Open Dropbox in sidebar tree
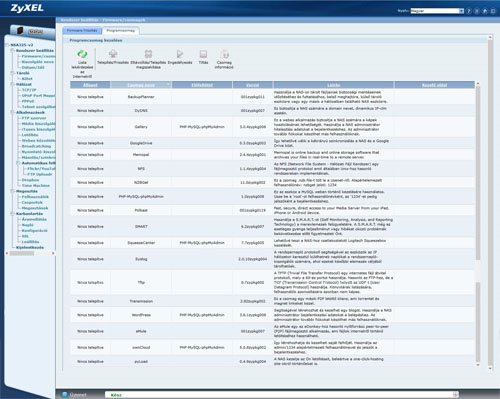Viewport: 500px width, 399px height. click(x=30, y=180)
